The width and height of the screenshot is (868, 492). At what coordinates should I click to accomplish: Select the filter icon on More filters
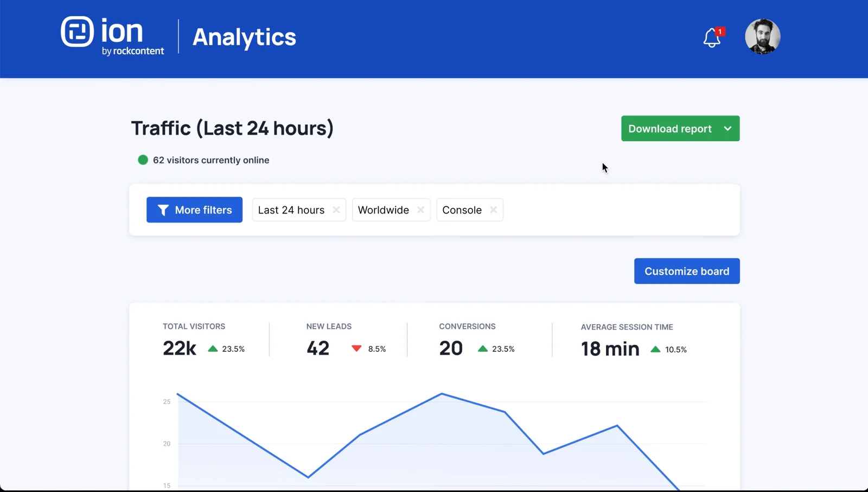pyautogui.click(x=163, y=210)
